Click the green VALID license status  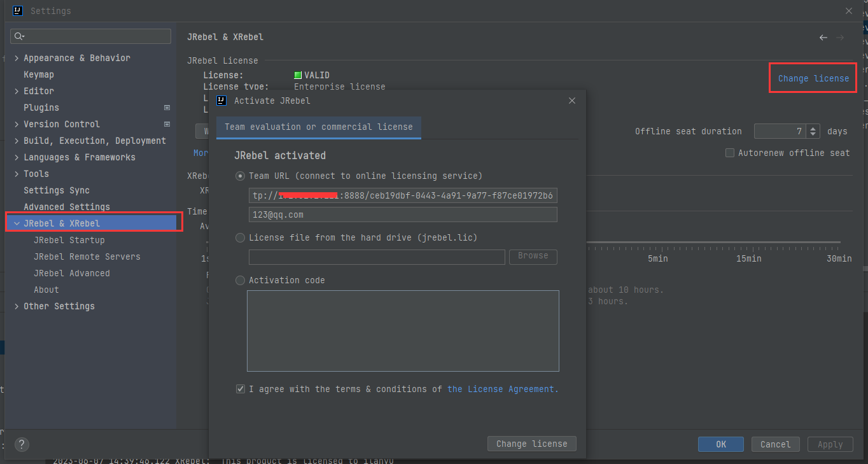312,75
